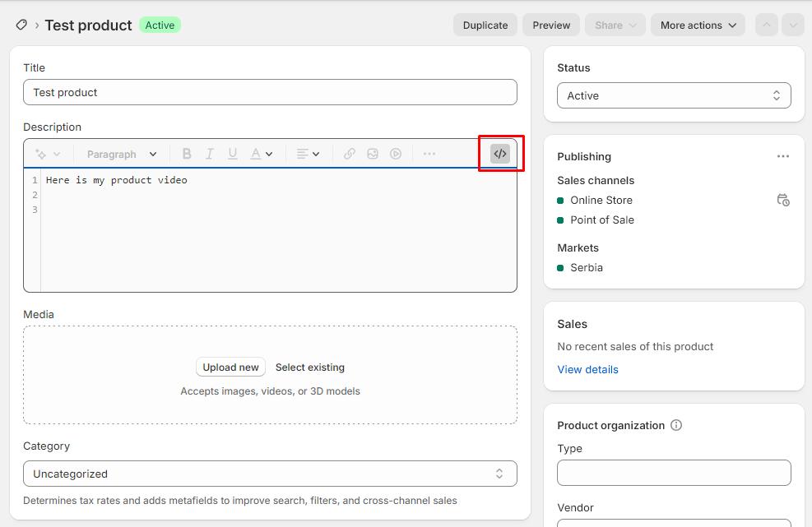The image size is (812, 527).
Task: Open the Paragraph style dropdown
Action: (x=122, y=154)
